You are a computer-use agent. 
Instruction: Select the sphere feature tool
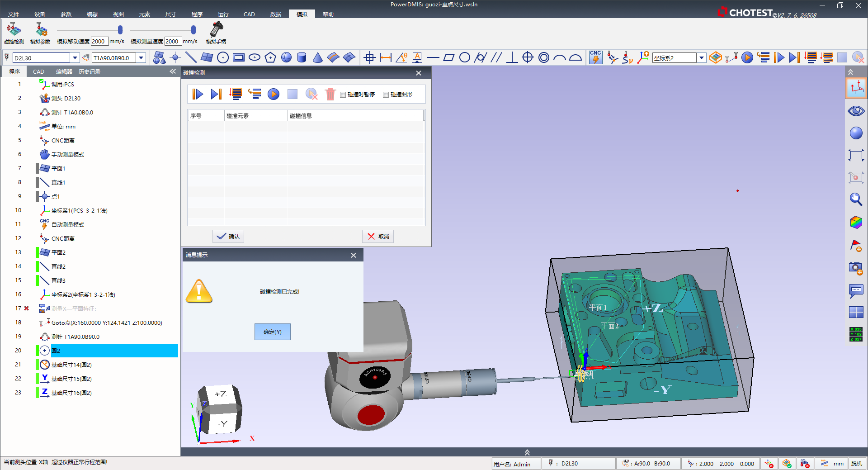click(x=286, y=57)
